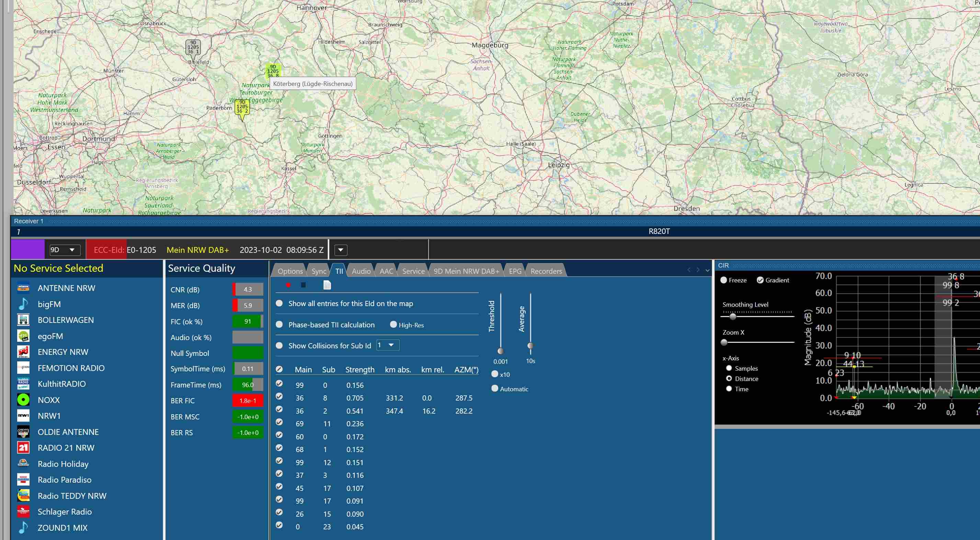Toggle the CIR Freeze option
Screen dimensions: 980x540
[x=723, y=280]
